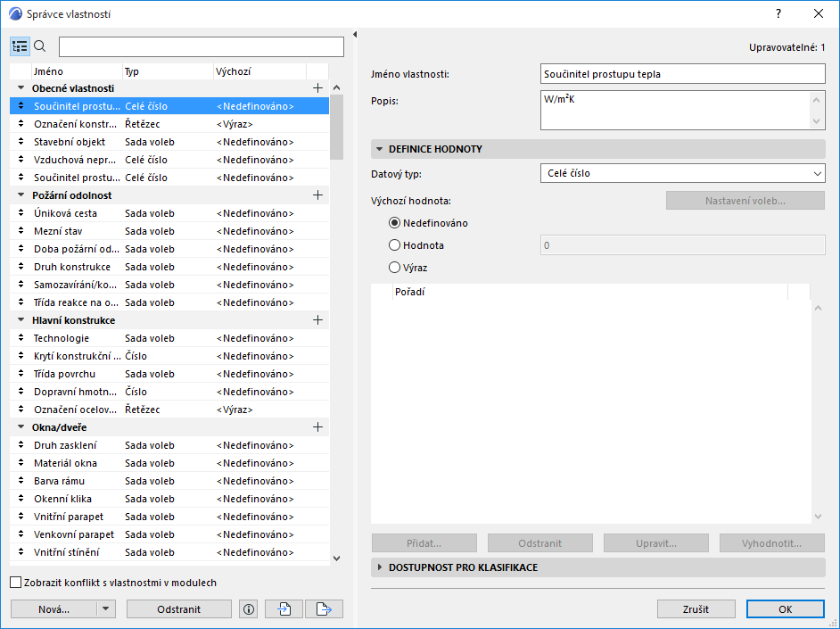
Task: Open the help question mark
Action: point(778,14)
